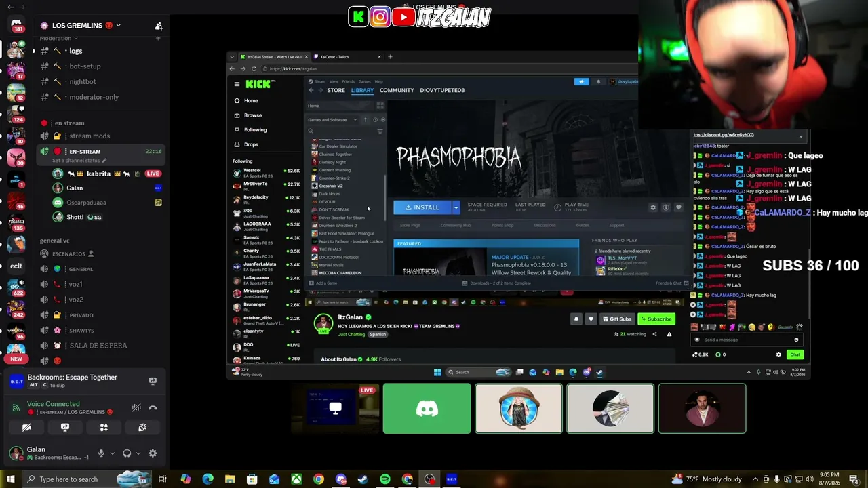Image resolution: width=868 pixels, height=488 pixels.
Task: Disconnect from voice with the hang-up icon
Action: coord(153,407)
